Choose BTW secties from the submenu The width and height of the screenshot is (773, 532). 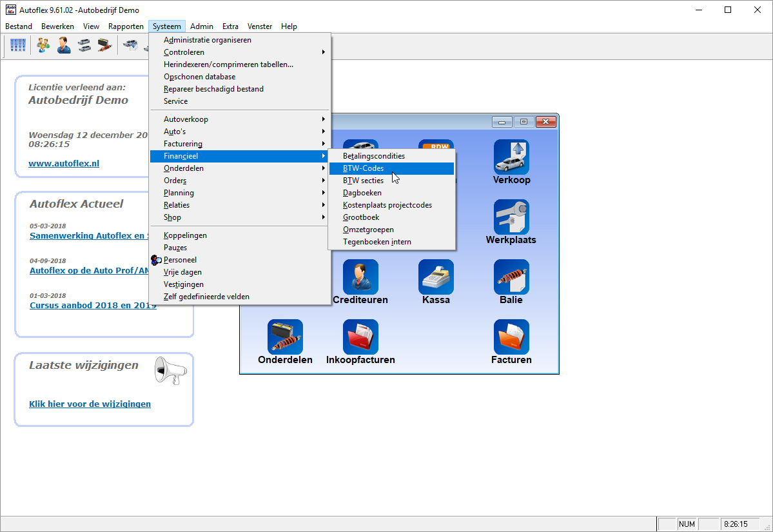point(391,181)
